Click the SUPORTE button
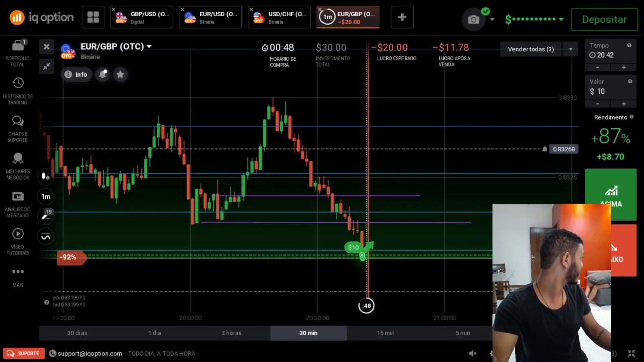 (x=23, y=353)
